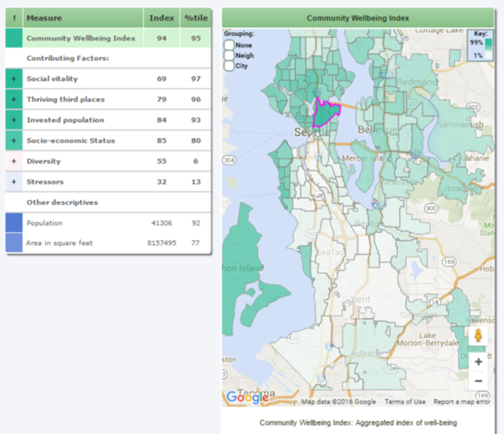Image resolution: width=504 pixels, height=434 pixels.
Task: Click the pink-outlined highlighted map region
Action: (x=326, y=114)
